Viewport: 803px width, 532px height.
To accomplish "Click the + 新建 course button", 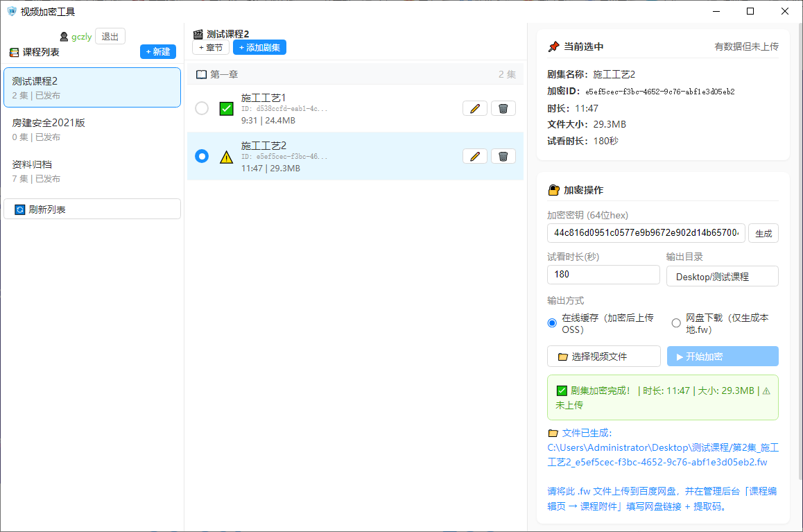I will pos(158,52).
